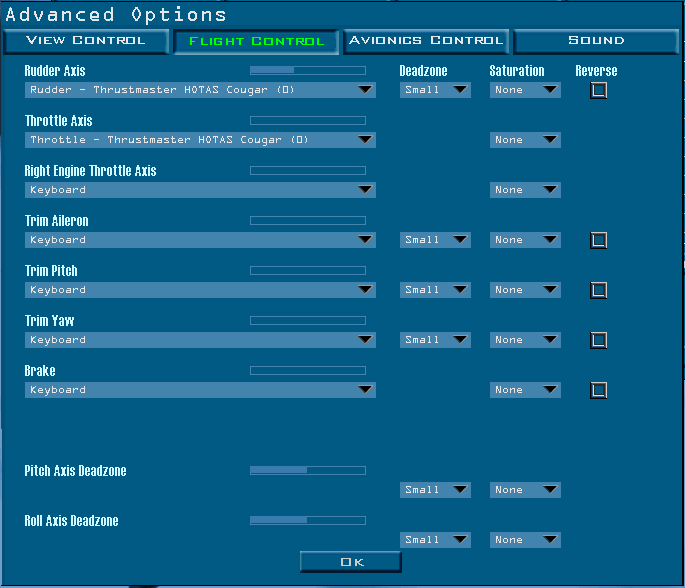
Task: Open the Avionics Control tab
Action: (x=426, y=41)
